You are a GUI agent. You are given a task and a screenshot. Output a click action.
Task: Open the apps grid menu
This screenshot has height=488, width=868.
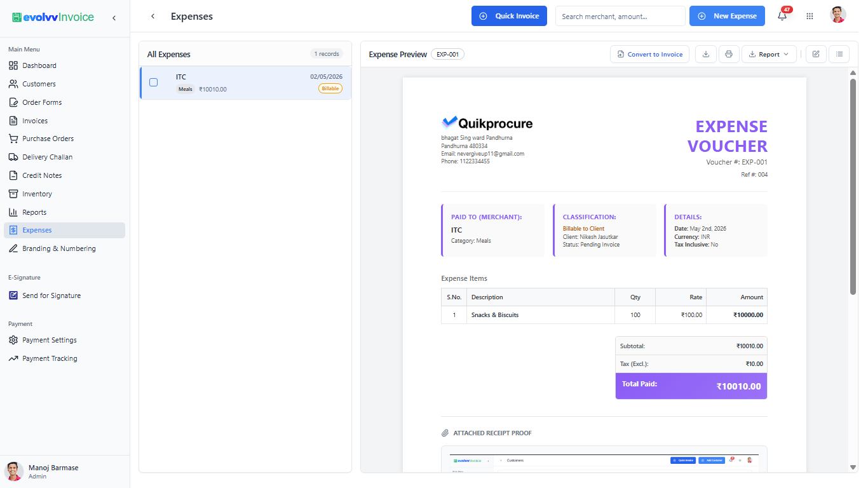pos(810,16)
